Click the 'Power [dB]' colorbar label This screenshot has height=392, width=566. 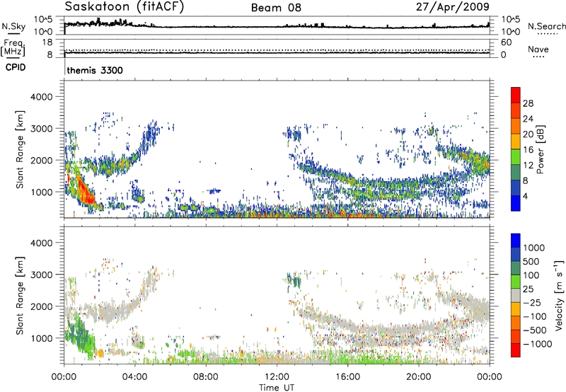tap(541, 149)
